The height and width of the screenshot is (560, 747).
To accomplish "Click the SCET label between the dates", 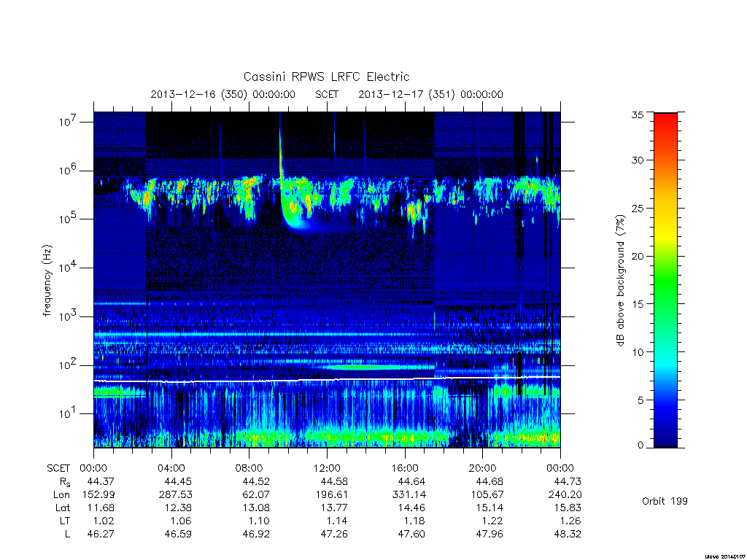I will coord(327,94).
